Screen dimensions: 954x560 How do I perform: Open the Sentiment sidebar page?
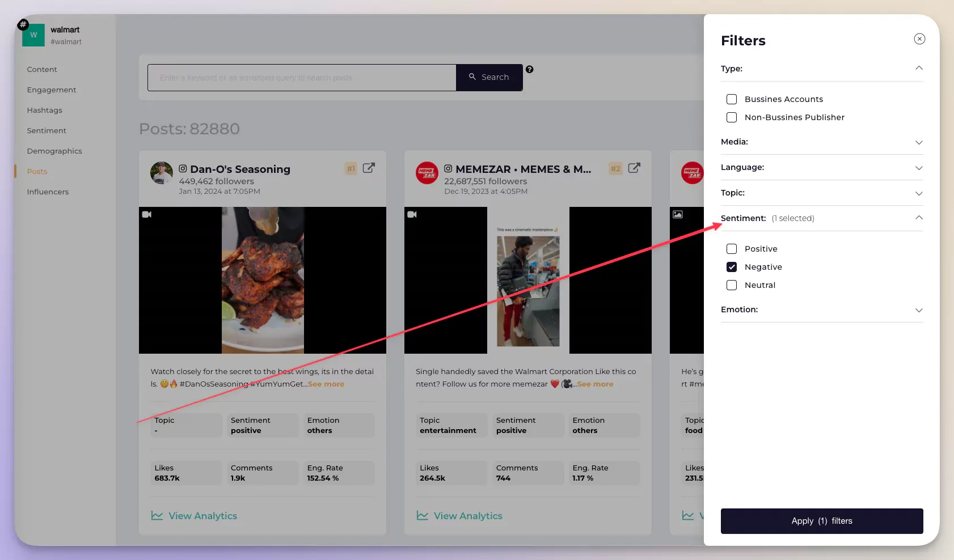[47, 130]
